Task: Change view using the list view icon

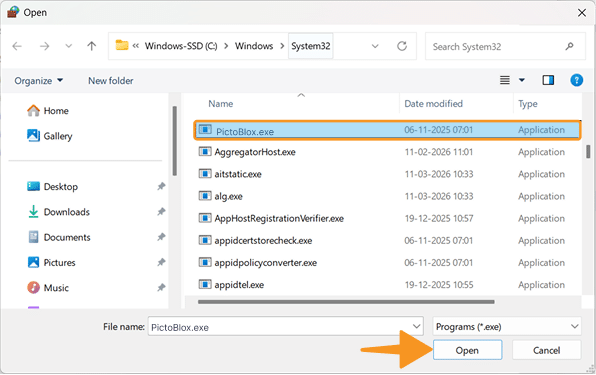Action: pyautogui.click(x=505, y=80)
